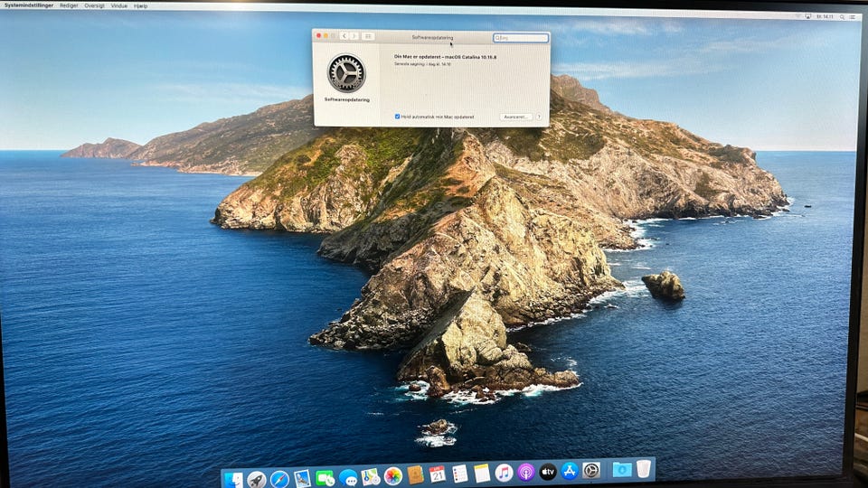Open the Rediger menu
Image resolution: width=868 pixels, height=488 pixels.
pos(69,5)
